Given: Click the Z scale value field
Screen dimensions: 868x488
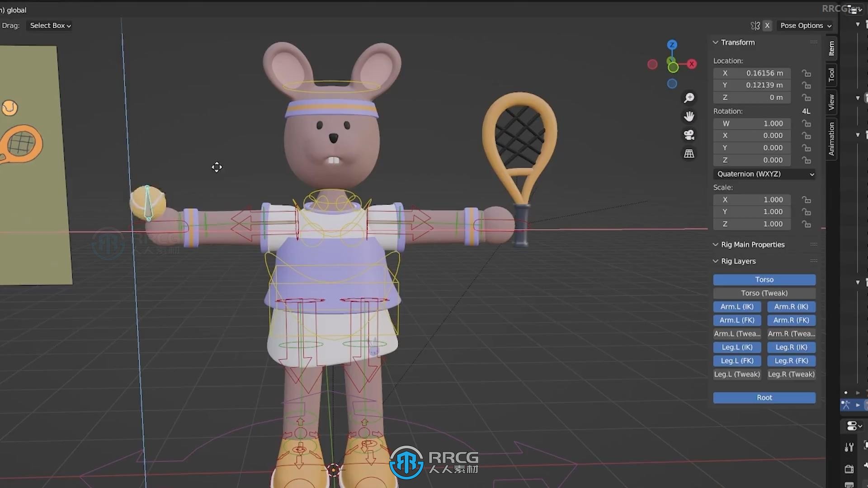Looking at the screenshot, I should (764, 224).
